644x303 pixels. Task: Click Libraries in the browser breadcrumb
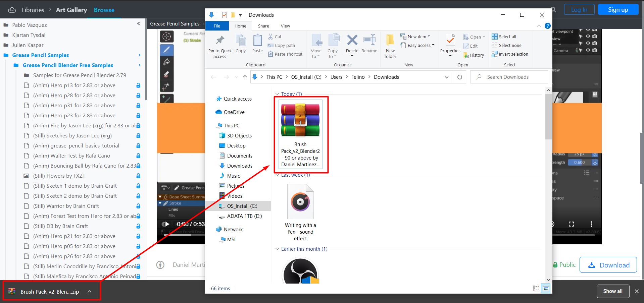pyautogui.click(x=33, y=10)
